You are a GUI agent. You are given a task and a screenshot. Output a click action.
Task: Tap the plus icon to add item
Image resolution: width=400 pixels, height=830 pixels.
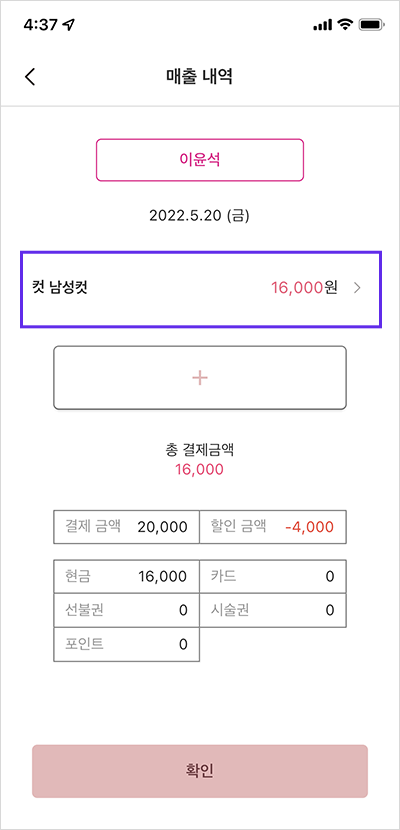pos(199,377)
